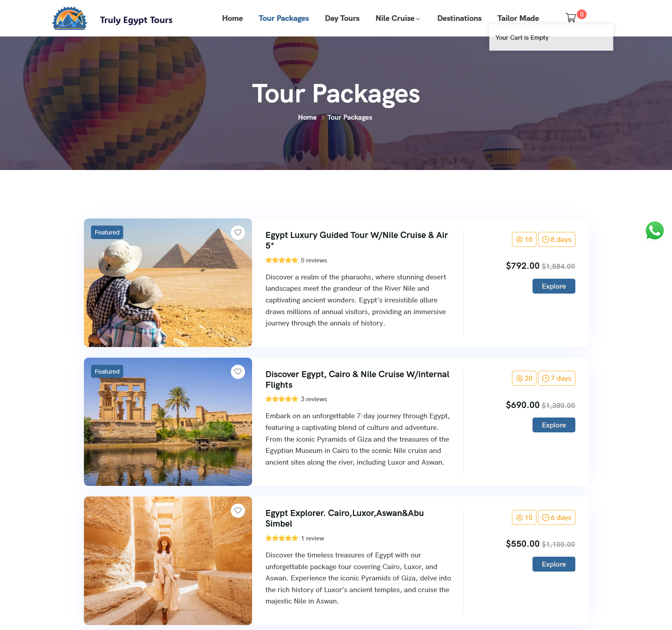The width and height of the screenshot is (672, 630).
Task: Go to Destinations menu item
Action: [x=459, y=18]
